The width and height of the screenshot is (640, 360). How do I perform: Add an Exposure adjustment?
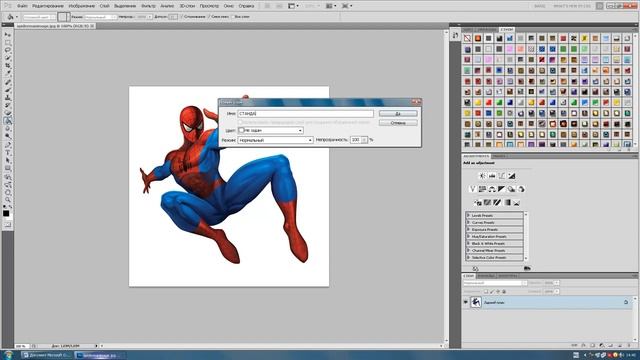coord(511,176)
